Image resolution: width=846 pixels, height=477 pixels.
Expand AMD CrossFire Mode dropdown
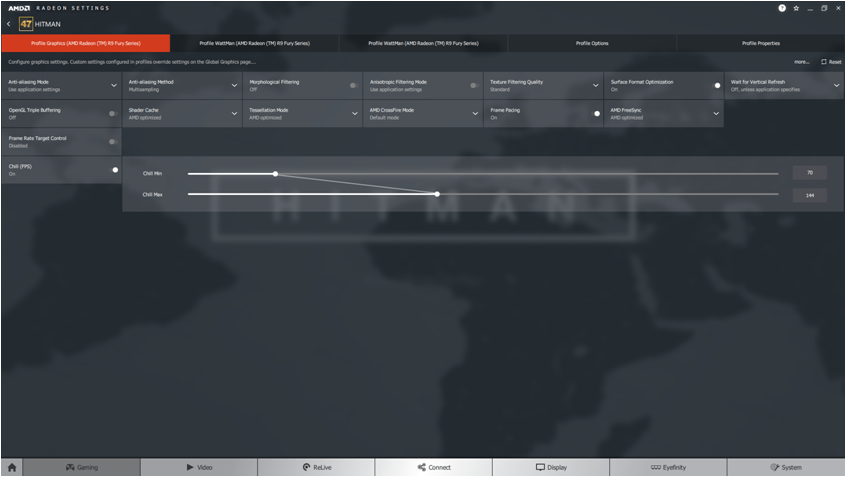475,113
